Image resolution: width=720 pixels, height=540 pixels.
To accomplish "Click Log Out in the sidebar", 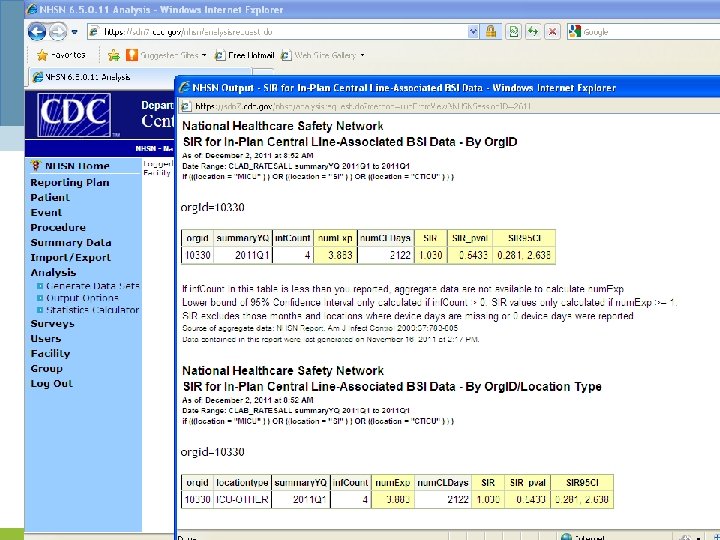I will click(x=51, y=384).
